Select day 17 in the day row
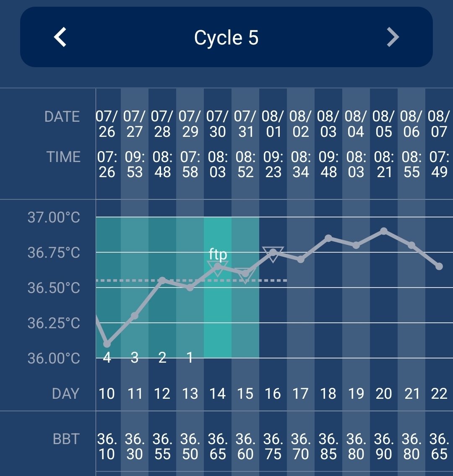453x476 pixels. click(301, 394)
